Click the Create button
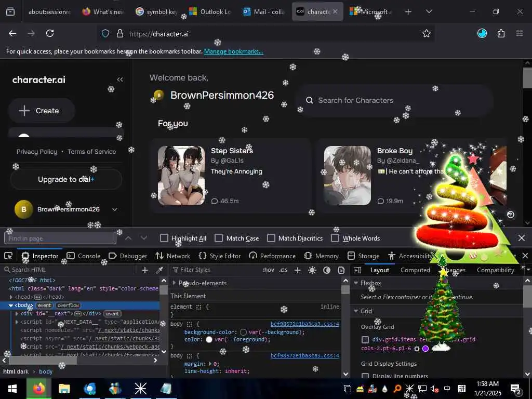Viewport: 532px width, 399px height. 42,111
